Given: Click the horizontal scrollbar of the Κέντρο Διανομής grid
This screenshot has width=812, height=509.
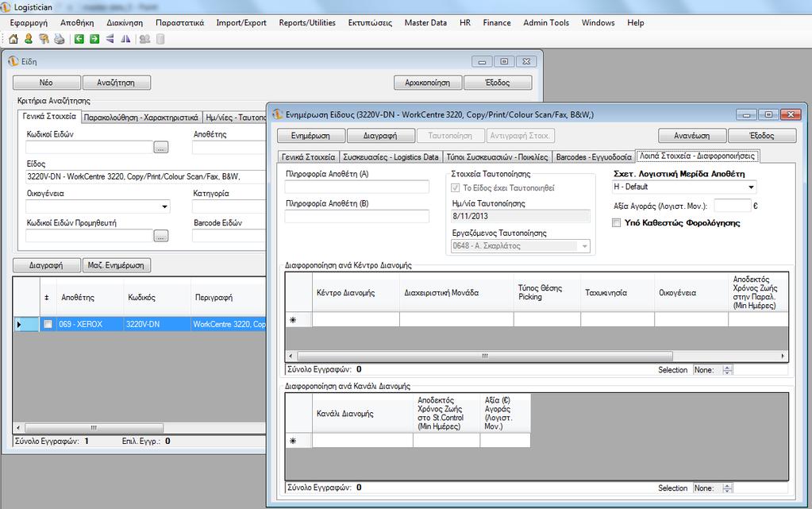Looking at the screenshot, I should click(x=485, y=356).
